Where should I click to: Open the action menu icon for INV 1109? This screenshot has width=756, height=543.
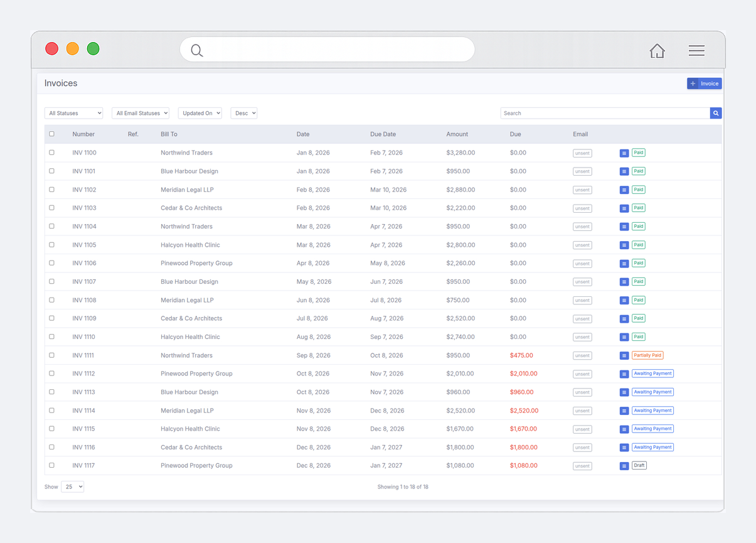624,319
